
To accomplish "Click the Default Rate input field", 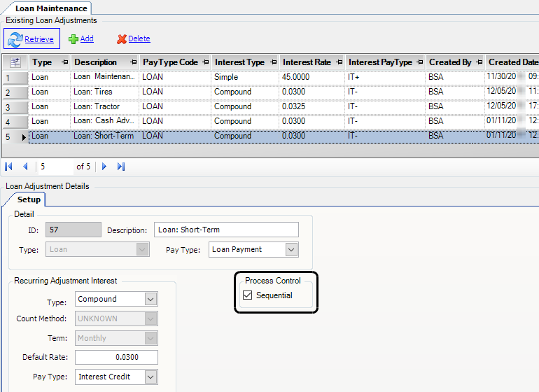I will [116, 358].
